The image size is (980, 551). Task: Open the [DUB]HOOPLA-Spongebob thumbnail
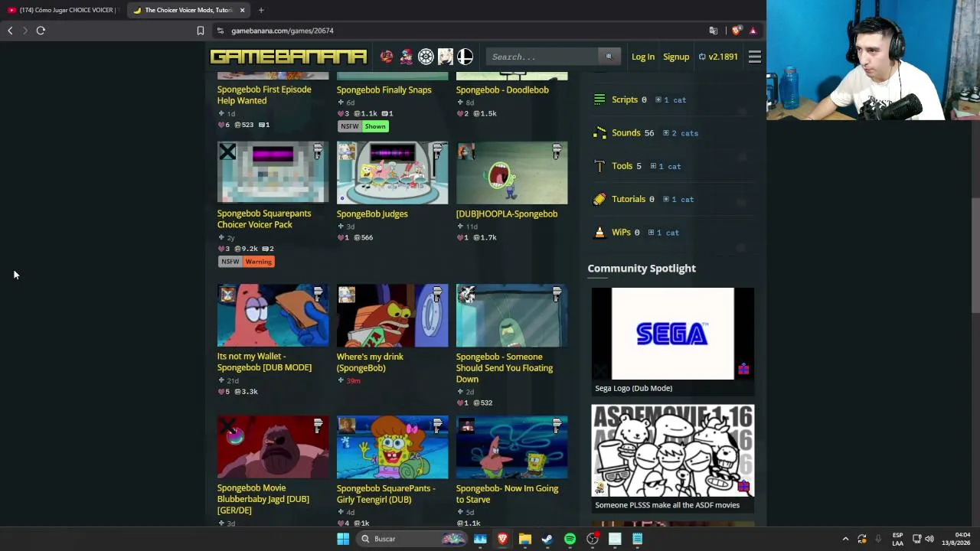[511, 172]
